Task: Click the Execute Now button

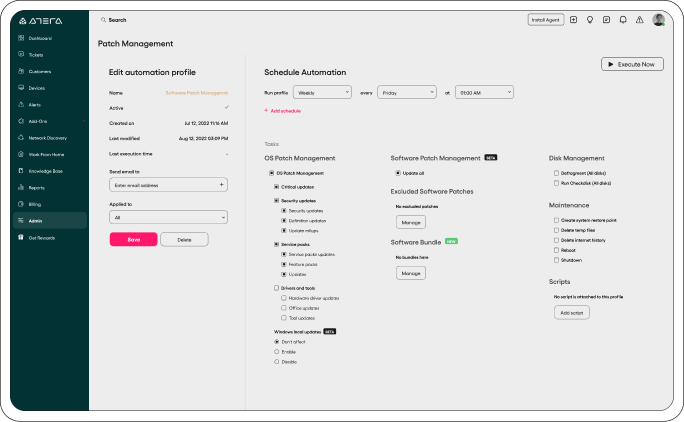Action: pyautogui.click(x=632, y=64)
